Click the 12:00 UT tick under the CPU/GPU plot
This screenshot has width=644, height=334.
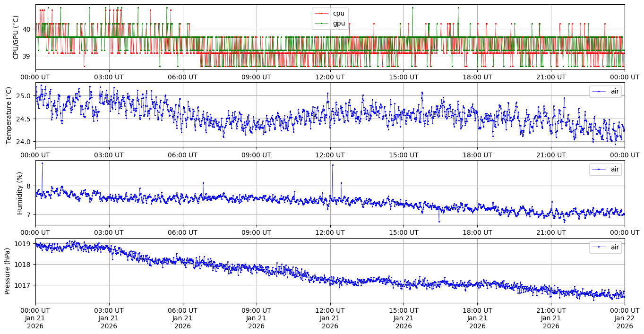click(330, 77)
